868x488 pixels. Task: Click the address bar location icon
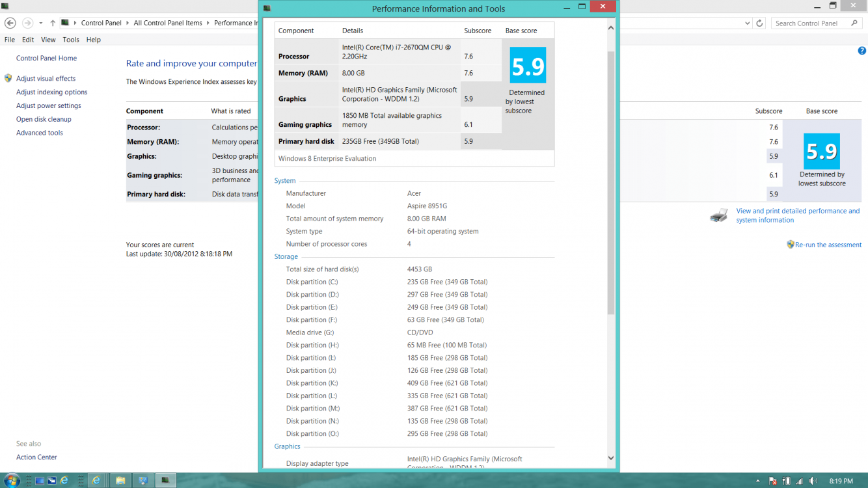point(65,23)
